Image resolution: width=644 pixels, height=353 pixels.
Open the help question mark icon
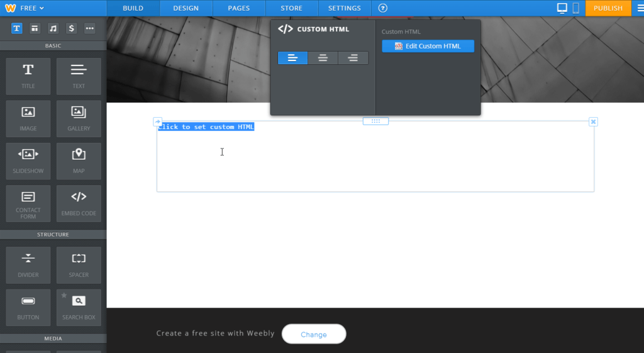coord(383,8)
